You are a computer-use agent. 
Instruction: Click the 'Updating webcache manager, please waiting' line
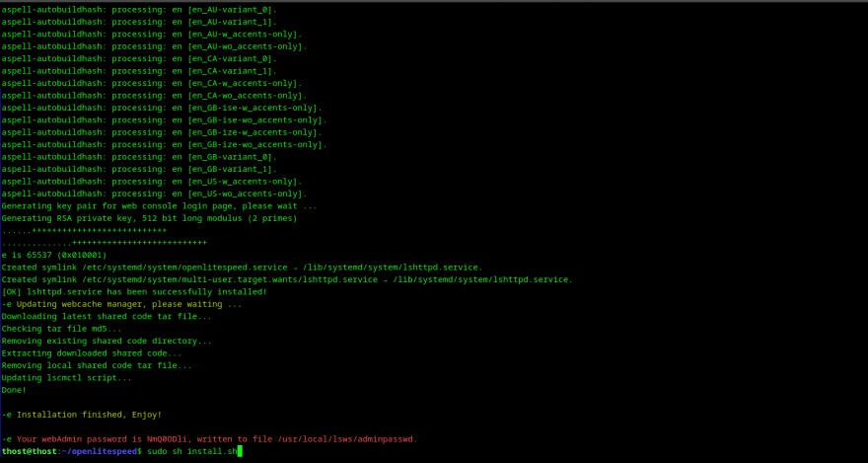point(121,304)
